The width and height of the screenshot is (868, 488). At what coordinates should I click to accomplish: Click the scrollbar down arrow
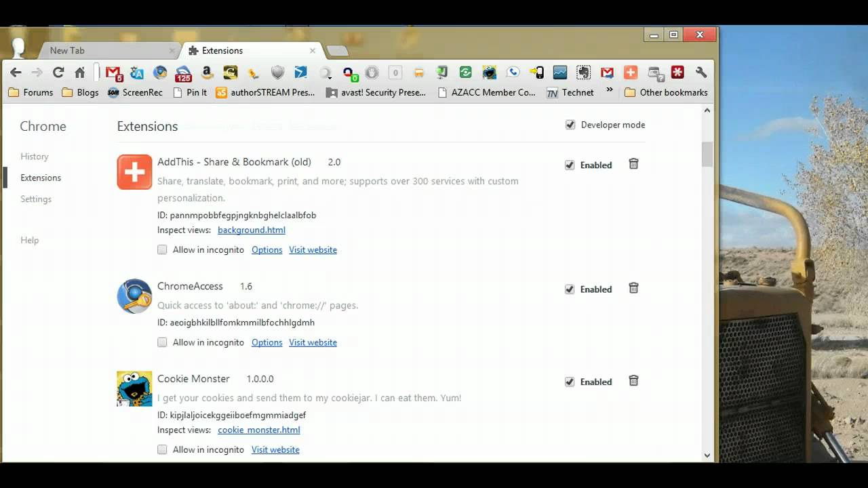pos(707,455)
